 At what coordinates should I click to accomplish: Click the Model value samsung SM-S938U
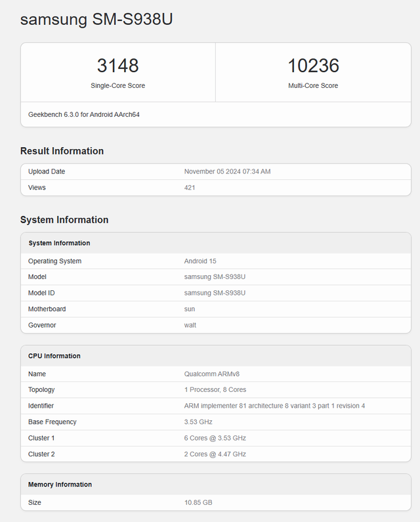tap(215, 277)
